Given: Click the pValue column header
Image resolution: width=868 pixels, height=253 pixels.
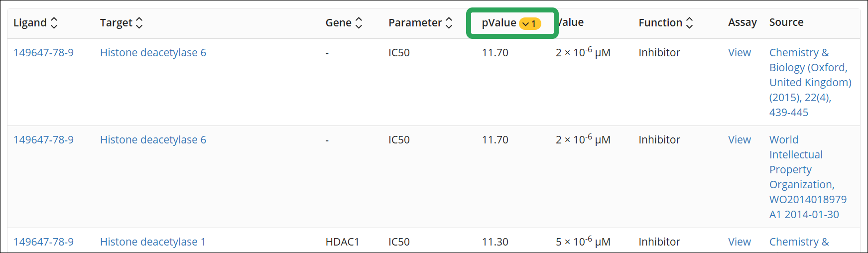Looking at the screenshot, I should [x=498, y=23].
